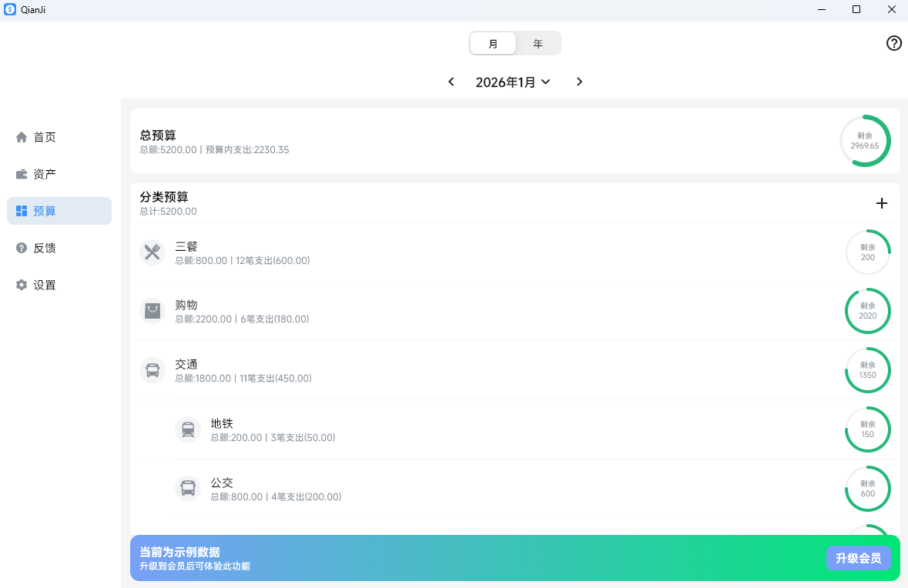Click the 总预算 remaining progress ring
The height and width of the screenshot is (588, 908).
864,141
